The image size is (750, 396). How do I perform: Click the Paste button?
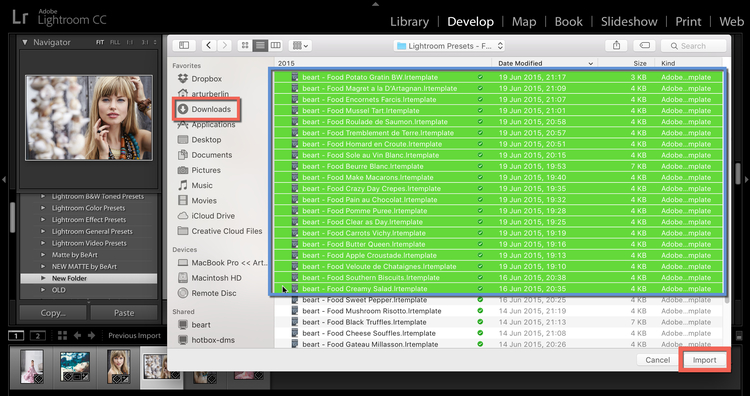pos(124,313)
